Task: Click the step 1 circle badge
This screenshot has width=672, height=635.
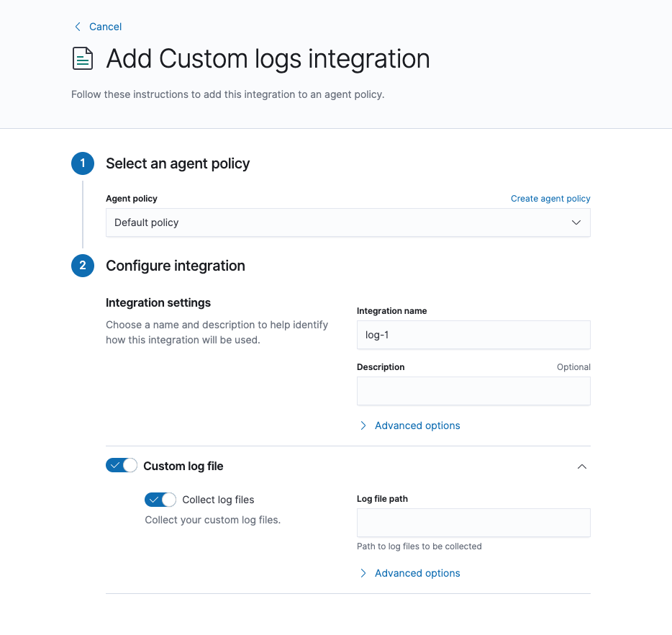Action: tap(83, 163)
